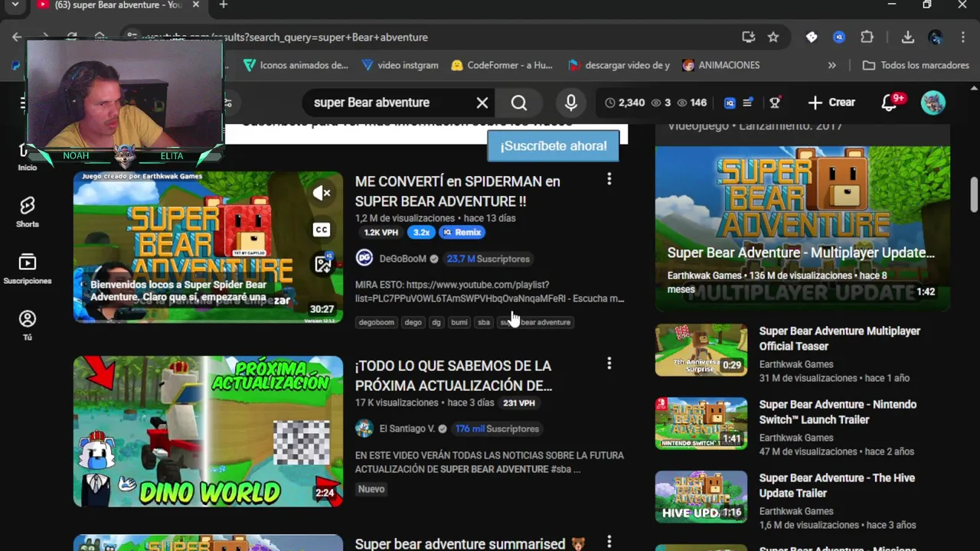Viewport: 980px width, 551px height.
Task: Show more bookmarks with the chevron
Action: (x=831, y=65)
